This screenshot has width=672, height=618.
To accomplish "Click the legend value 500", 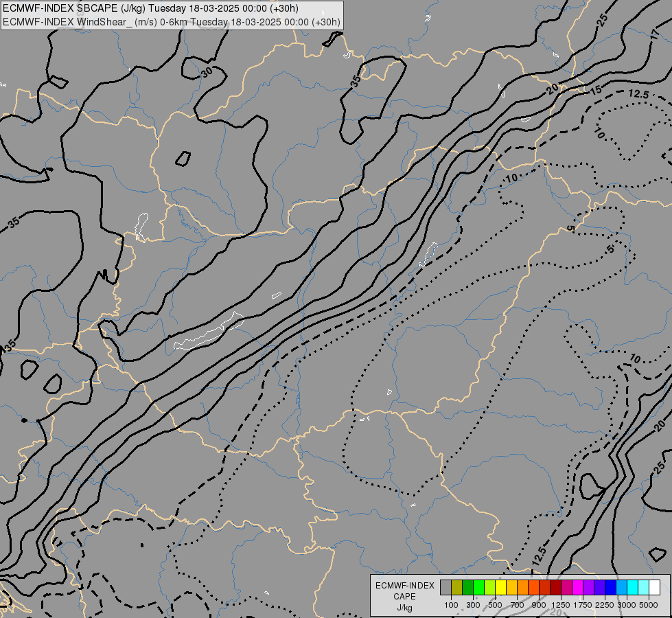I will click(x=495, y=605).
